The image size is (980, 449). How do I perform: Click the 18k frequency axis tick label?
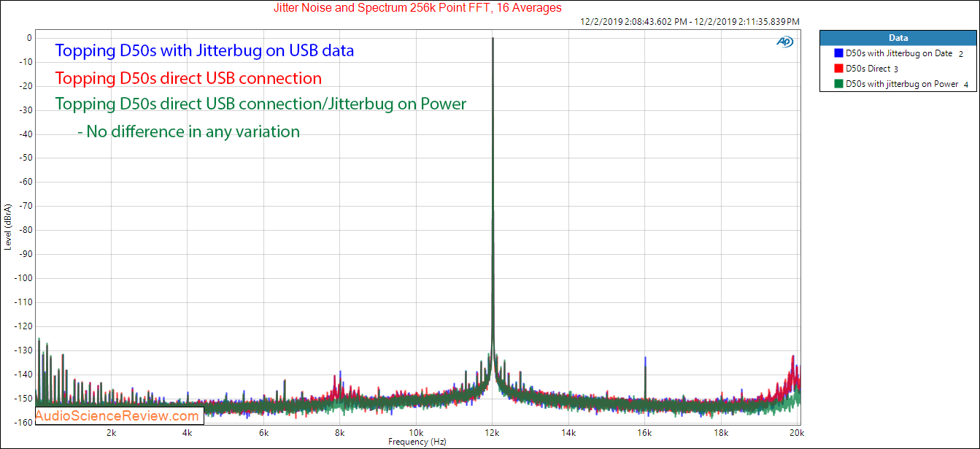pyautogui.click(x=722, y=432)
